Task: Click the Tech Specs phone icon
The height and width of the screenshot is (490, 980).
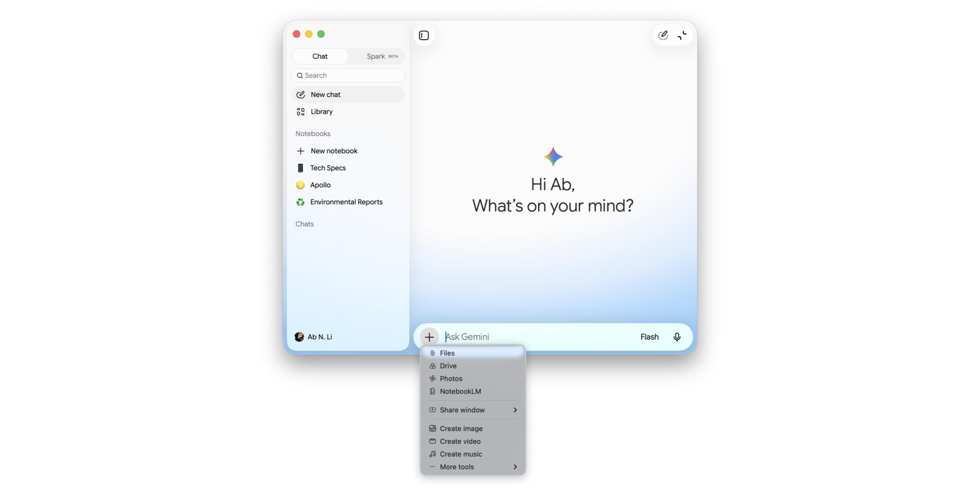Action: (x=300, y=168)
